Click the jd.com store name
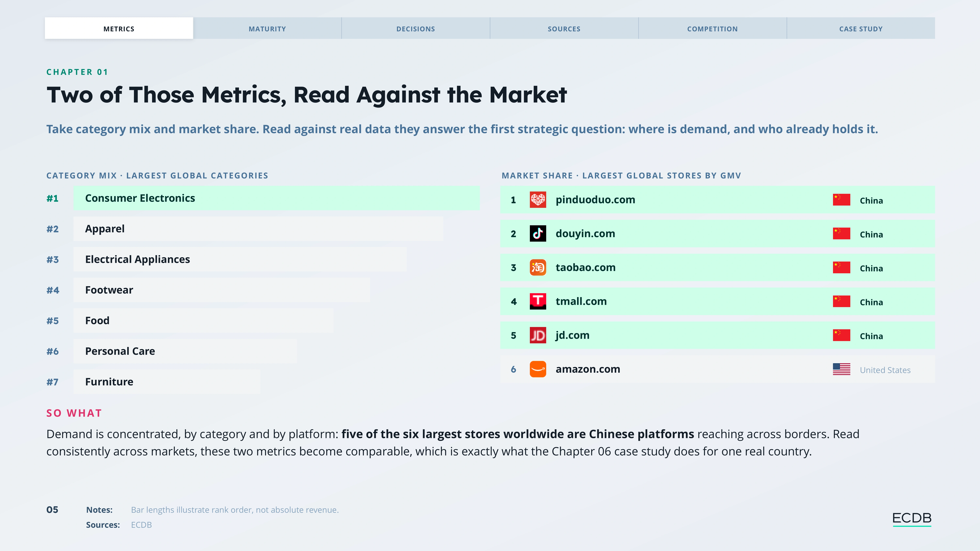This screenshot has height=551, width=980. (x=572, y=335)
